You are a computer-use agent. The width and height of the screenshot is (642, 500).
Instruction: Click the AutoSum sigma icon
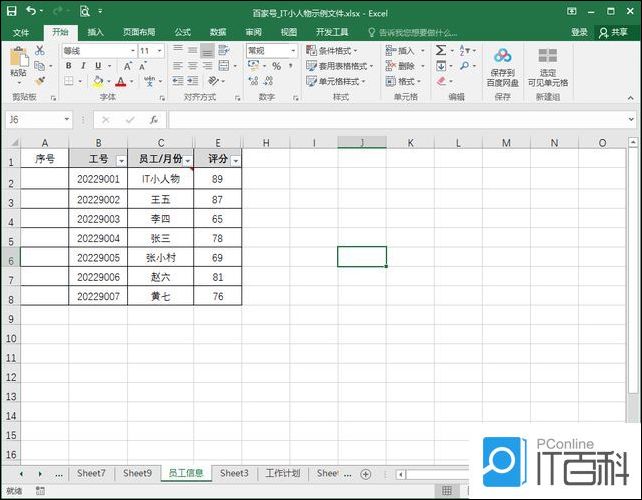pos(440,50)
